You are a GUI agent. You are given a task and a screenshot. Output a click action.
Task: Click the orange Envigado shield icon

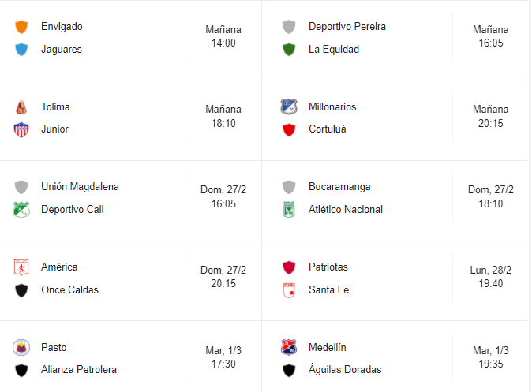pyautogui.click(x=21, y=27)
